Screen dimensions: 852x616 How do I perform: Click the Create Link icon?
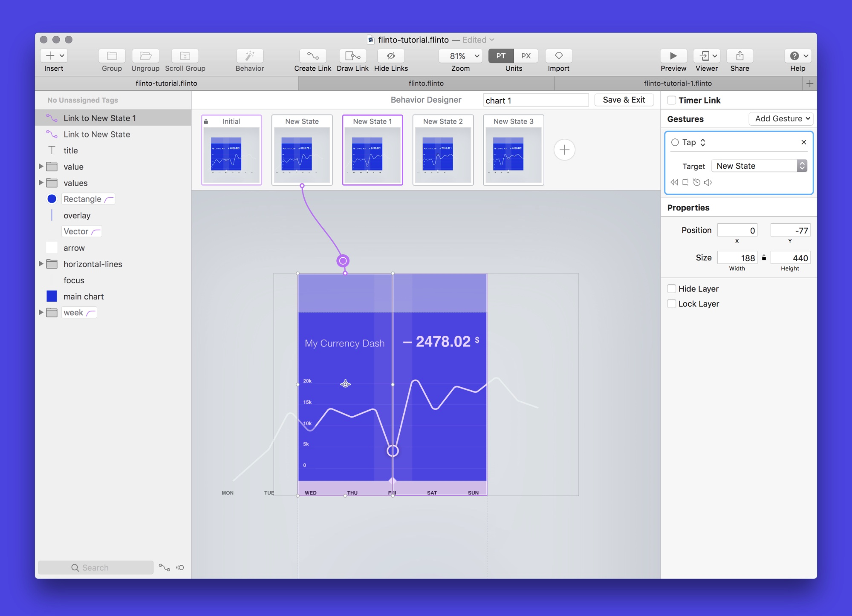312,56
